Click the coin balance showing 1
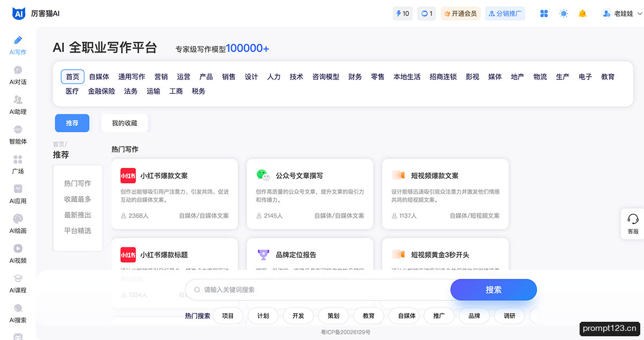The height and width of the screenshot is (340, 644). (427, 13)
